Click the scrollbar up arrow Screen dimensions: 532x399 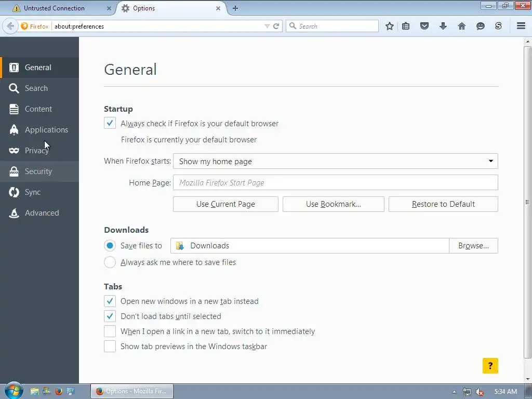pyautogui.click(x=527, y=42)
